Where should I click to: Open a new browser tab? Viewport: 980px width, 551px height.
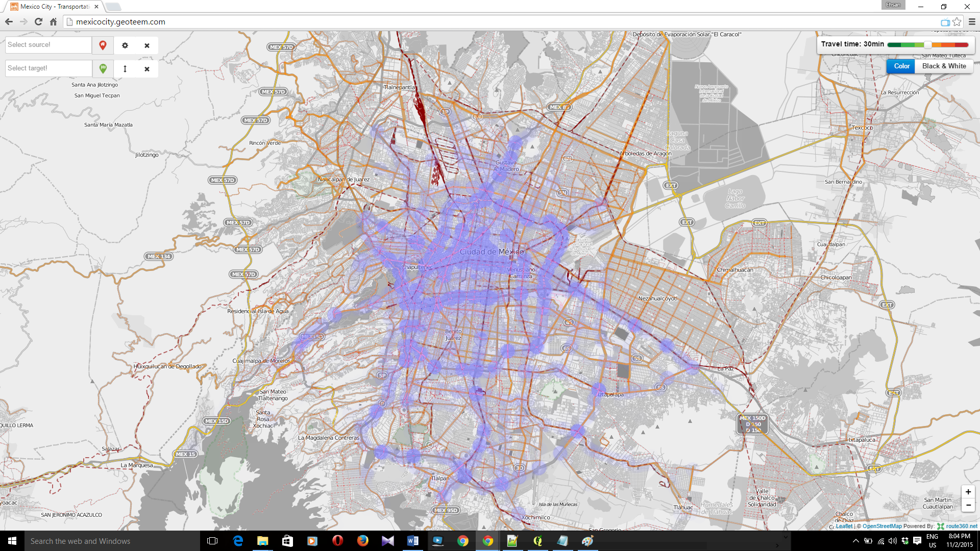coord(113,7)
